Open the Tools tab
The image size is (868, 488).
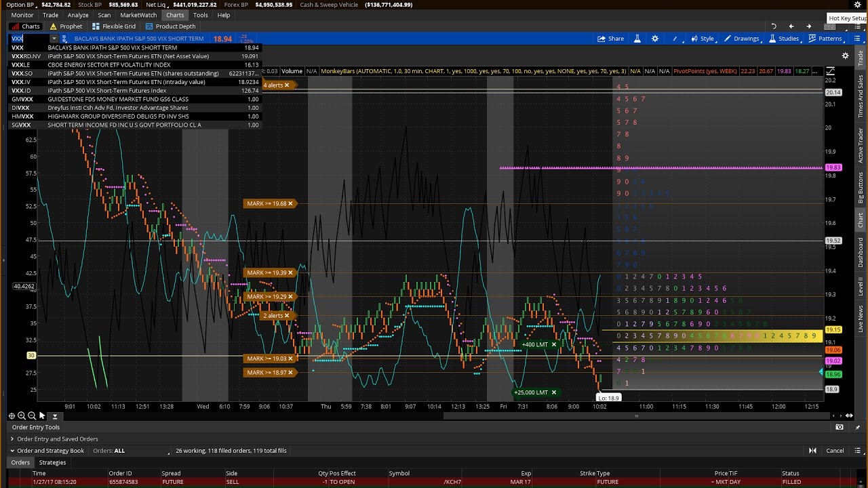pyautogui.click(x=200, y=15)
